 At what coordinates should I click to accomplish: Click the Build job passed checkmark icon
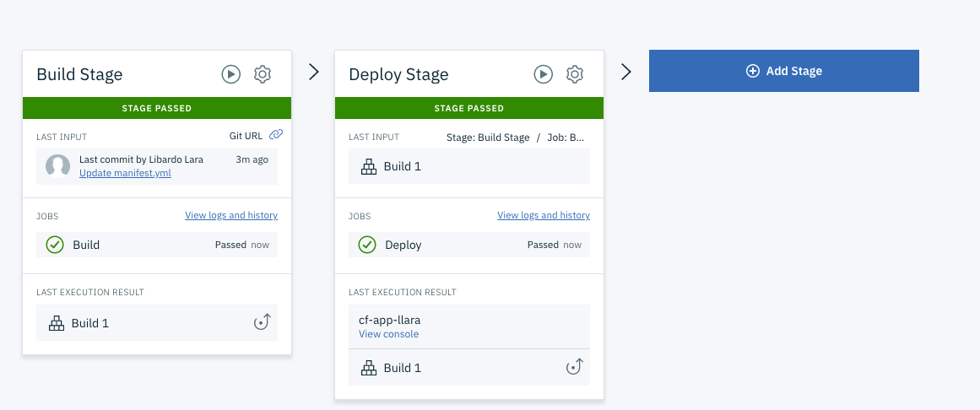point(55,245)
